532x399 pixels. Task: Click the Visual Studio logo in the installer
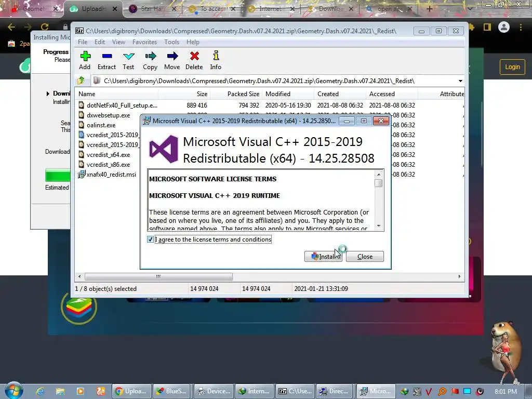point(164,149)
